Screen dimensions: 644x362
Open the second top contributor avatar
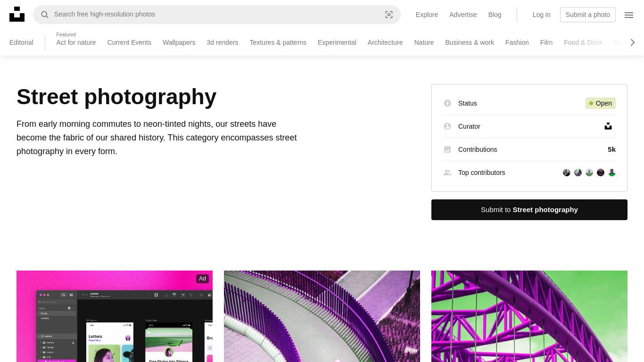[578, 173]
